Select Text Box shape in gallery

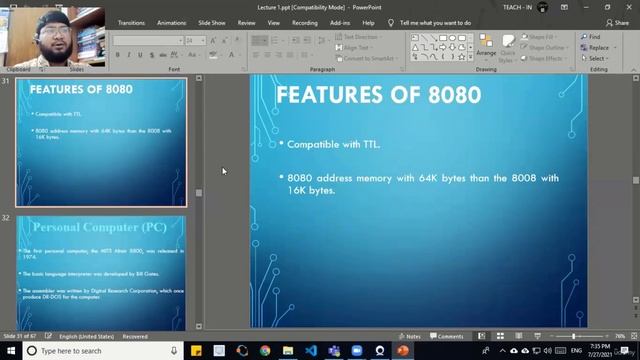[415, 38]
